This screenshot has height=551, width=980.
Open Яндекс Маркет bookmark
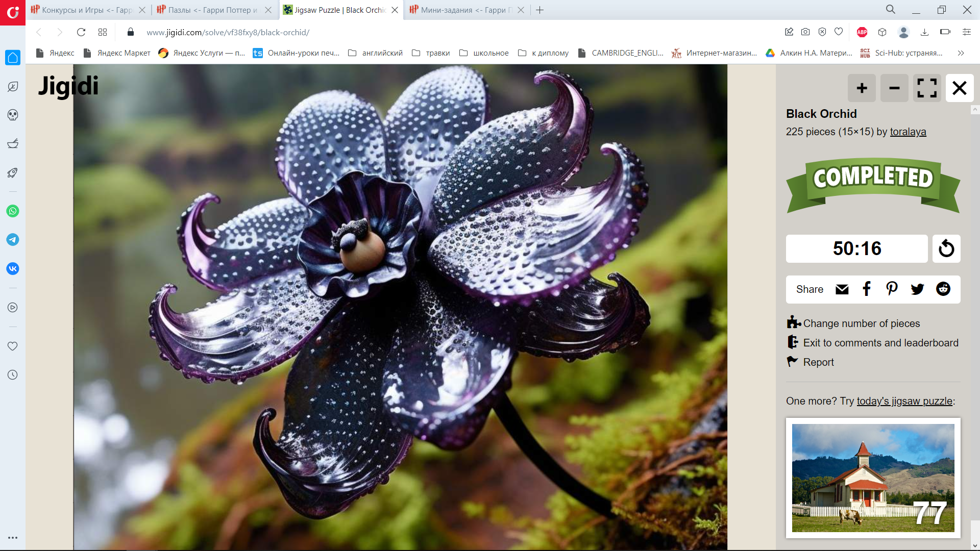point(117,53)
